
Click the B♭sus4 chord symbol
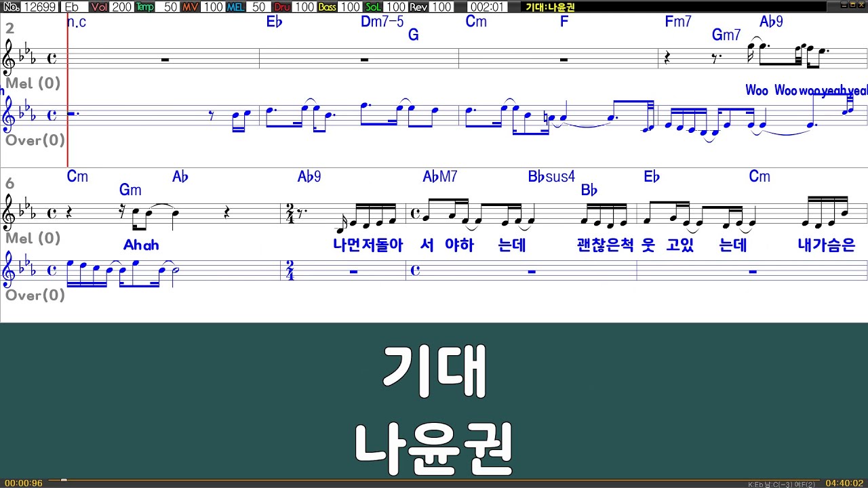point(551,177)
